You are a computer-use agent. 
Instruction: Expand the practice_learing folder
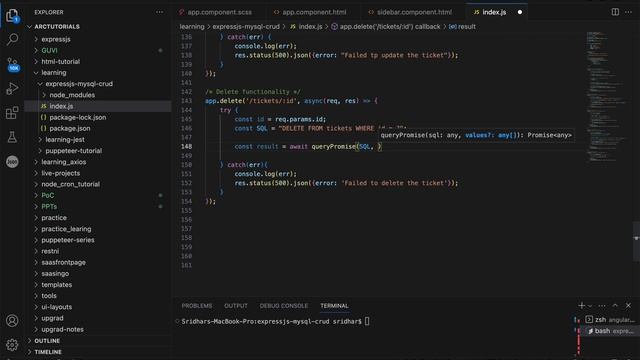click(x=66, y=229)
